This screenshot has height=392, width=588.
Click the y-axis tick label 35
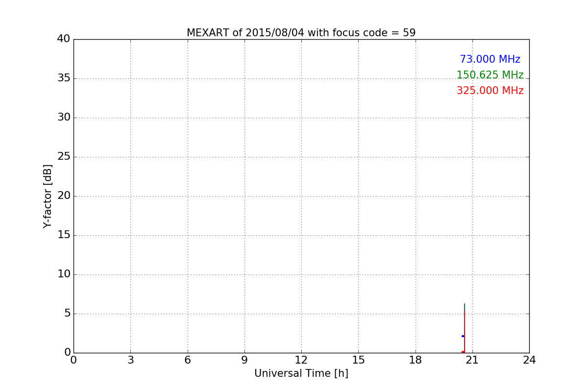click(64, 78)
